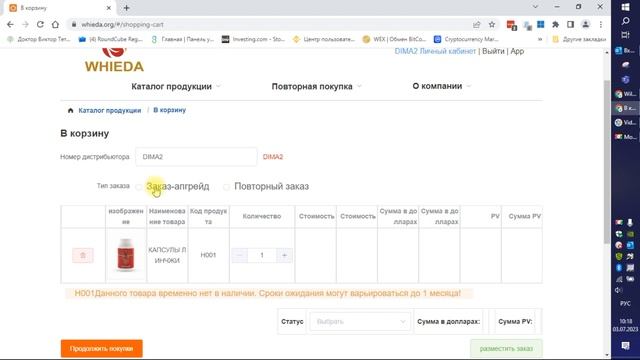Open Доктор Виктор bookmark

pyautogui.click(x=39, y=39)
